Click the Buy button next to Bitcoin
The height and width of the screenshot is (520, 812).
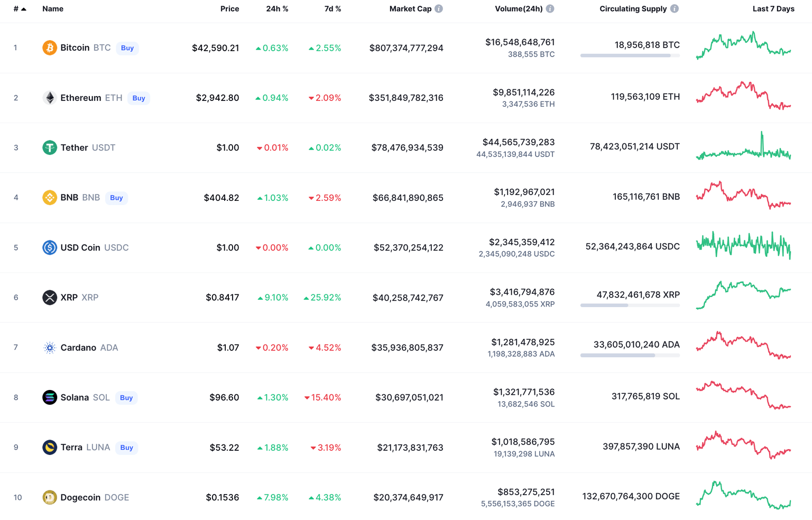pyautogui.click(x=127, y=48)
